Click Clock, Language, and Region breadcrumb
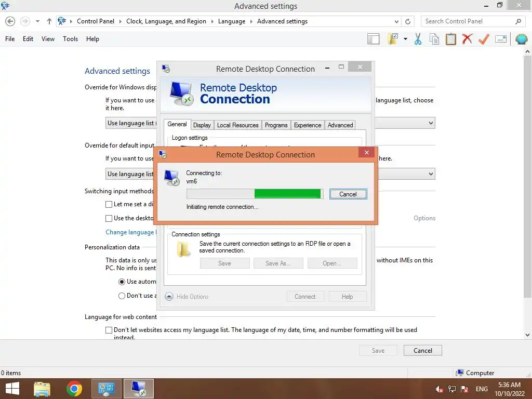Screen dimensions: 532x399 [166, 21]
